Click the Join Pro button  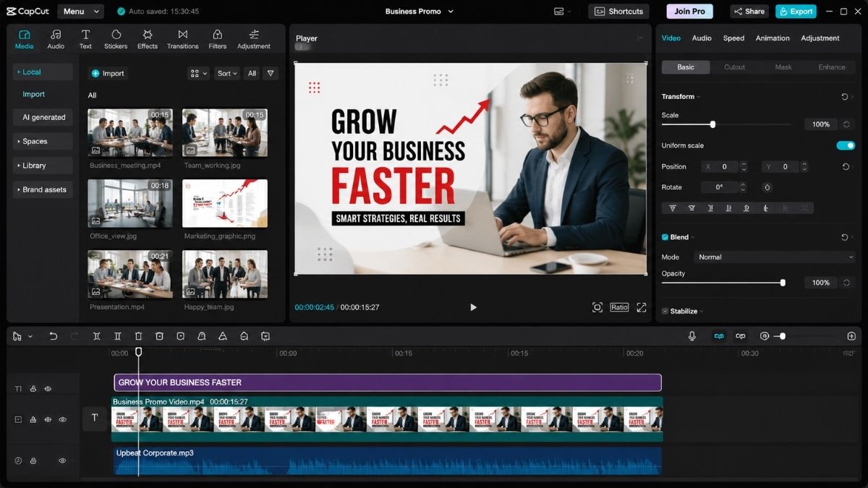[x=689, y=12]
